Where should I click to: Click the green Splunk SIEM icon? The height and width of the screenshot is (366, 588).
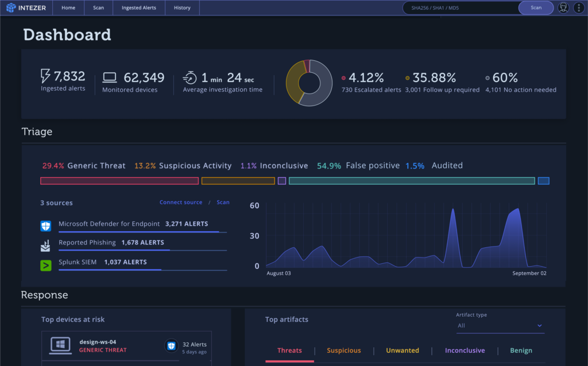(46, 266)
